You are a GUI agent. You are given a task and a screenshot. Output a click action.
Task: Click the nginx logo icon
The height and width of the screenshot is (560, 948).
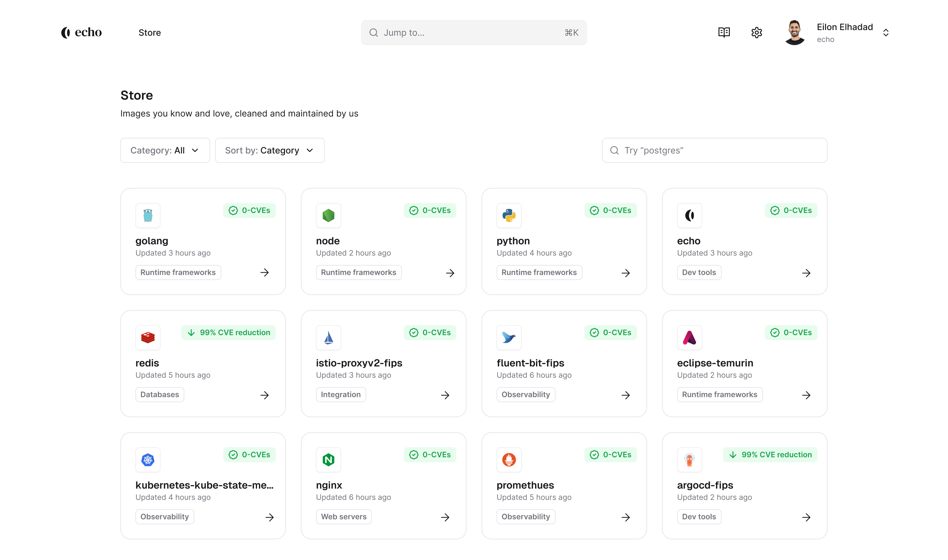(x=328, y=460)
